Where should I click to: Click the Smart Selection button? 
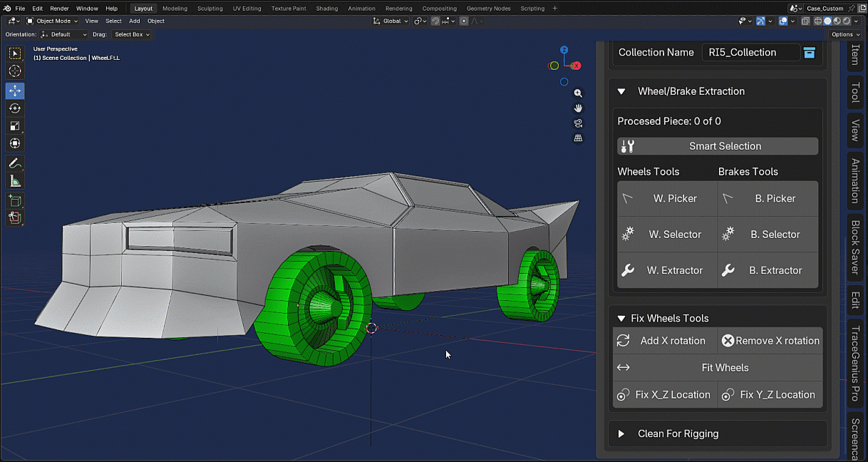(718, 146)
